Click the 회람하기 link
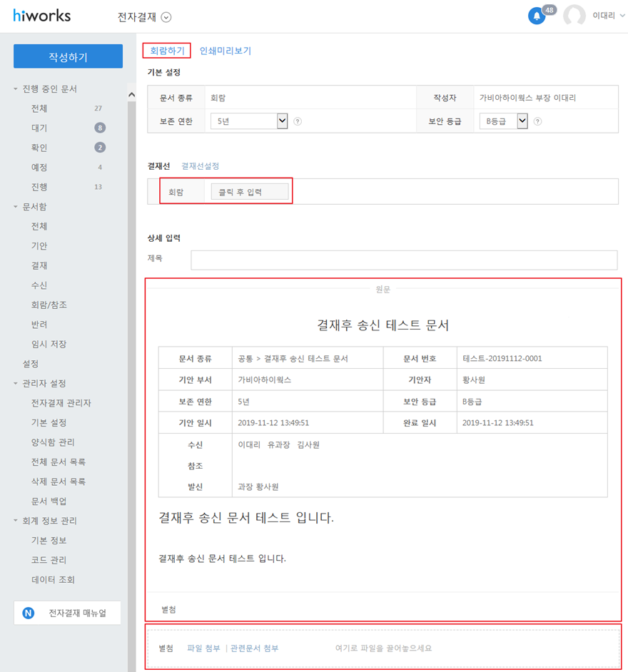The image size is (628, 672). pos(167,51)
